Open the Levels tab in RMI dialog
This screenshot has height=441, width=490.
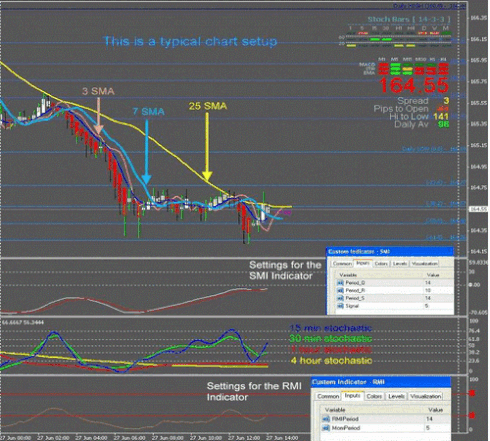point(396,396)
